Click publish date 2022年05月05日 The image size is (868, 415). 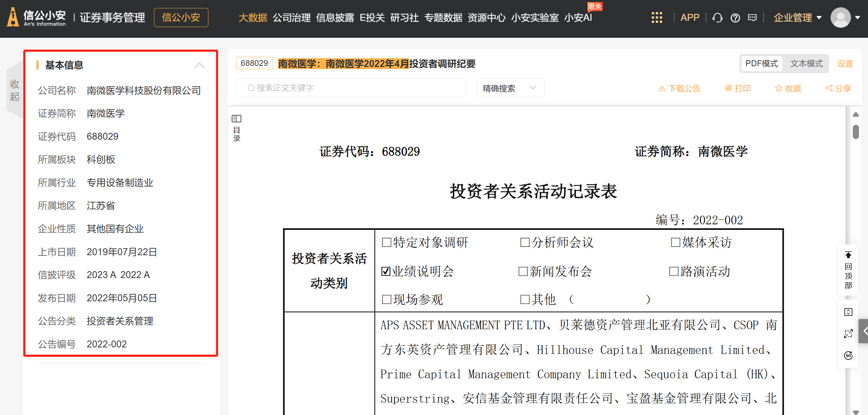click(122, 298)
